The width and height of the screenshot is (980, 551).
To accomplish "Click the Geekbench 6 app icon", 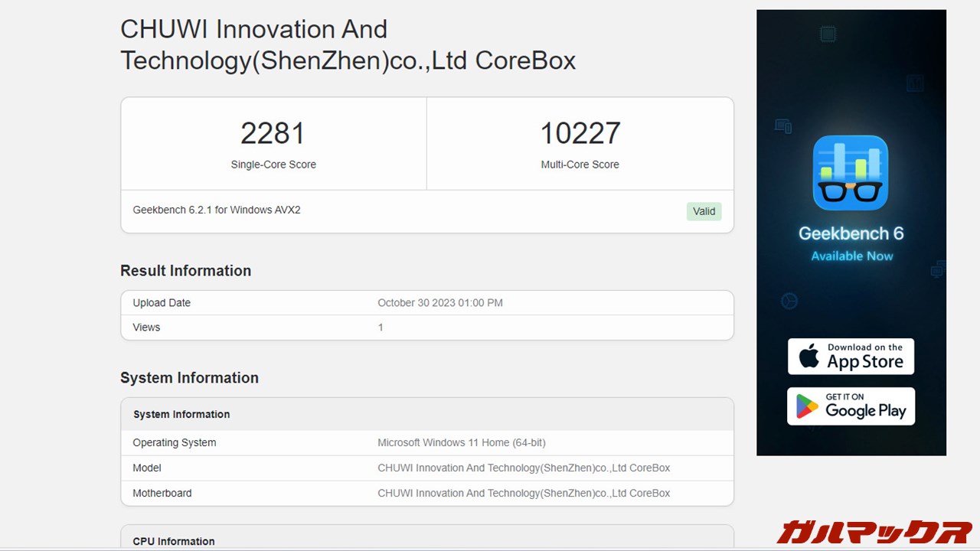I will tap(851, 173).
